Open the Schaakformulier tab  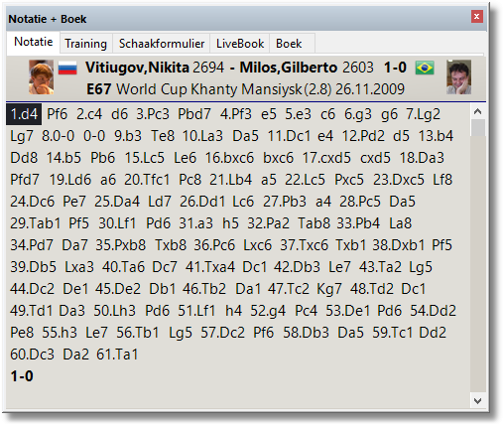click(x=162, y=44)
